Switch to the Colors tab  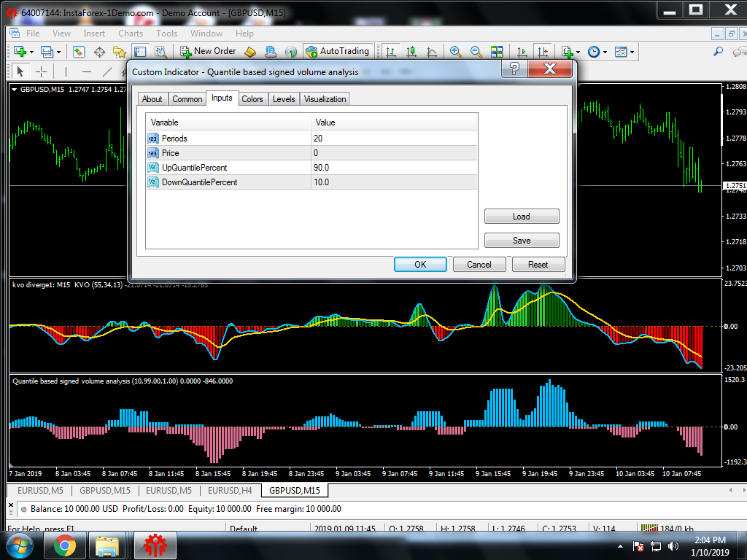(252, 99)
